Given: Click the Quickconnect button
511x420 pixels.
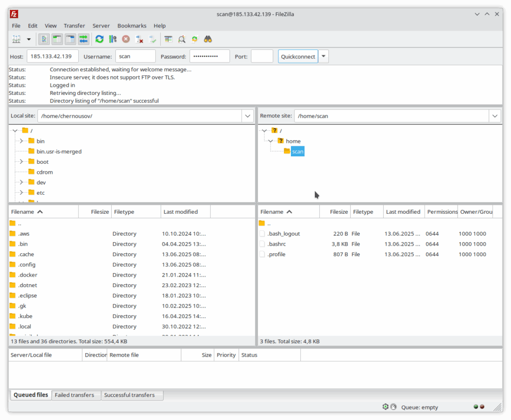Looking at the screenshot, I should tap(298, 56).
